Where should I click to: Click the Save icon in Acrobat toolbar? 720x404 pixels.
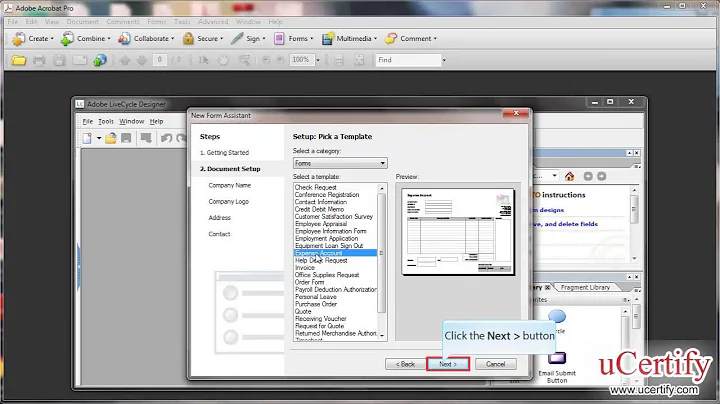(59, 60)
